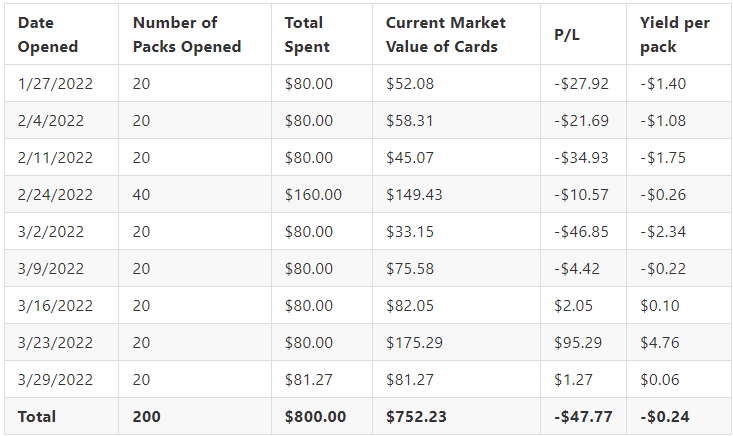This screenshot has width=733, height=436.
Task: Select Current Market Value of Cards header
Action: click(446, 35)
